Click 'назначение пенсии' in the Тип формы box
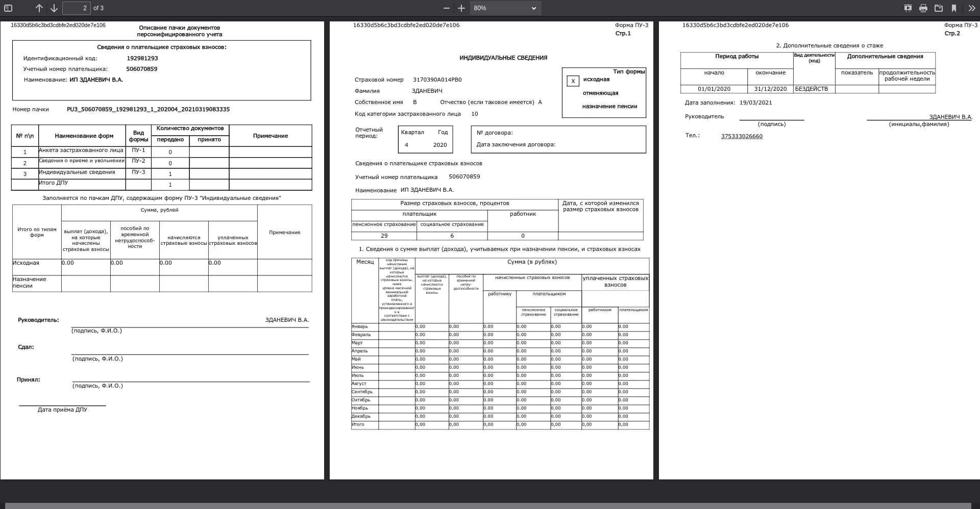Screen dimensions: 980x509 point(609,106)
